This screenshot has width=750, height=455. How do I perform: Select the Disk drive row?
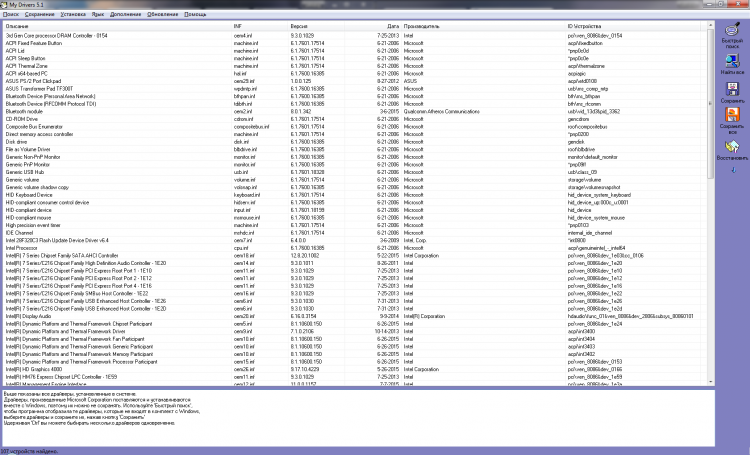pos(354,142)
